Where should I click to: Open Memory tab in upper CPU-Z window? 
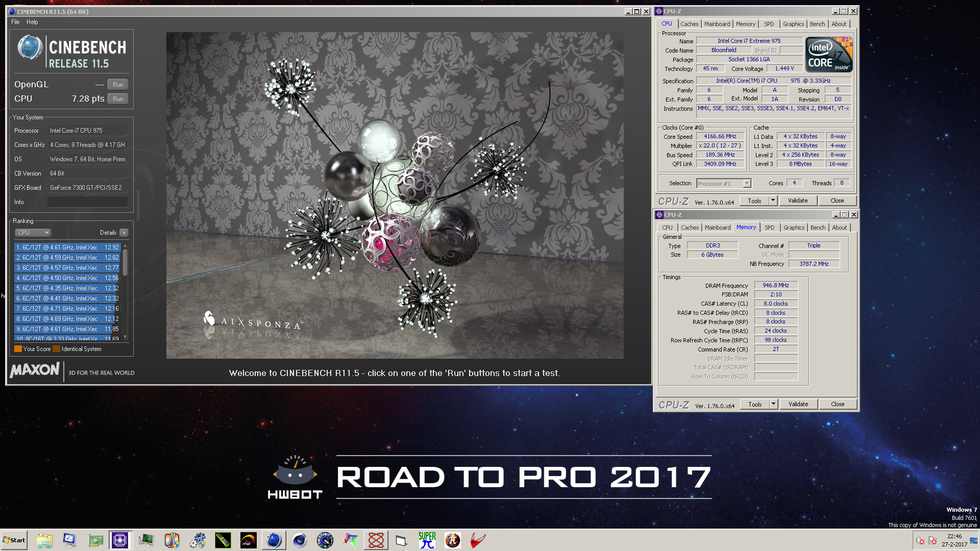pyautogui.click(x=746, y=24)
